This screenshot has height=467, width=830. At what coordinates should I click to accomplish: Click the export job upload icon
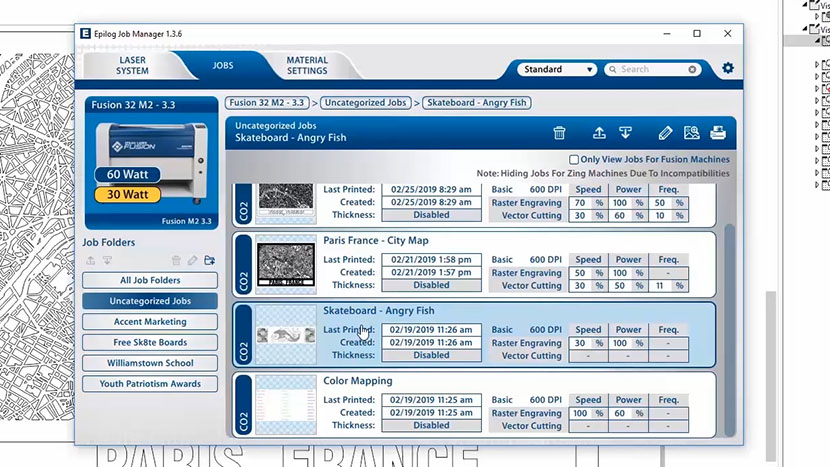pos(599,132)
